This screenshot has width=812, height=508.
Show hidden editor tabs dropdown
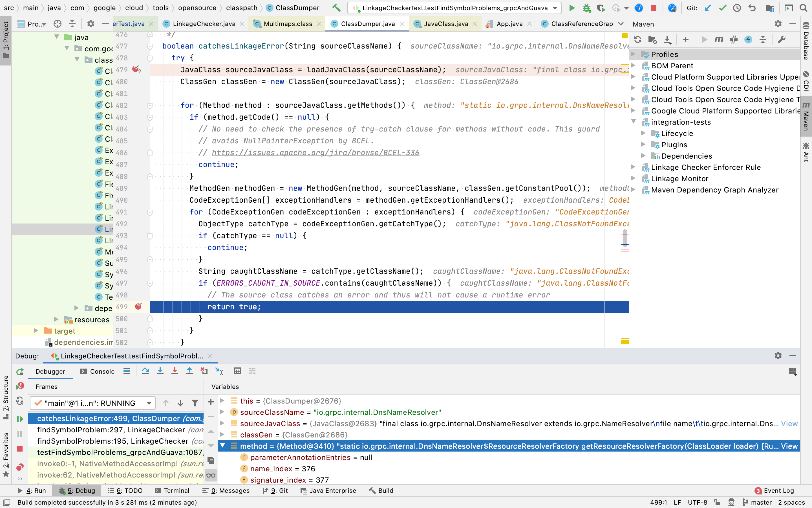pyautogui.click(x=621, y=23)
